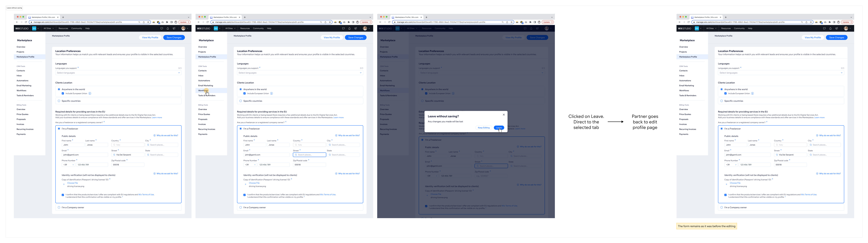Click the chat icon in the first window
The width and height of the screenshot is (868, 243).
pyautogui.click(x=162, y=28)
